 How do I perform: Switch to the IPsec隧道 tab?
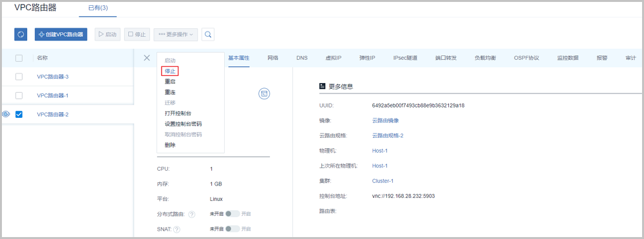(405, 58)
